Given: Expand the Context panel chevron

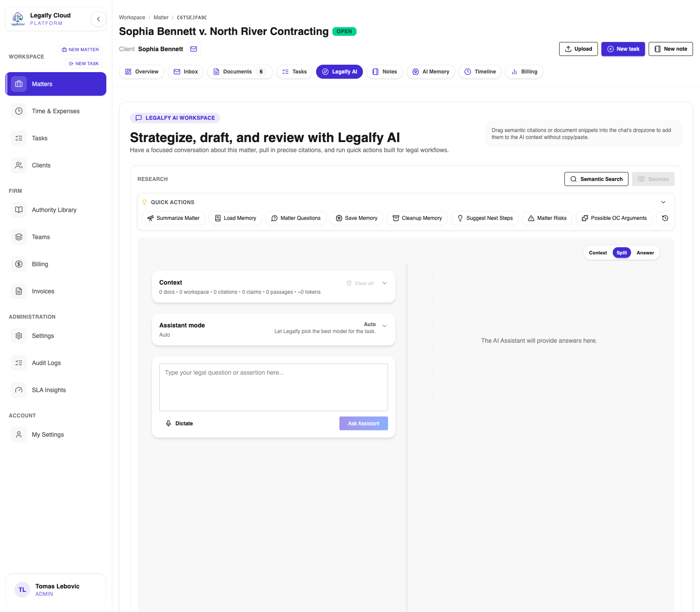Looking at the screenshot, I should click(x=385, y=283).
